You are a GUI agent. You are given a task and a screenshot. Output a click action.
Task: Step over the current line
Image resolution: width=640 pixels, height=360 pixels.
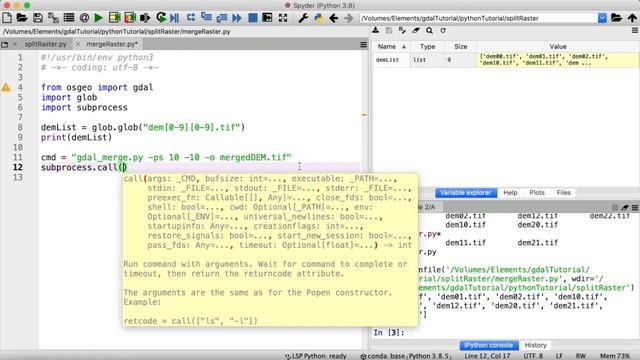[191, 18]
